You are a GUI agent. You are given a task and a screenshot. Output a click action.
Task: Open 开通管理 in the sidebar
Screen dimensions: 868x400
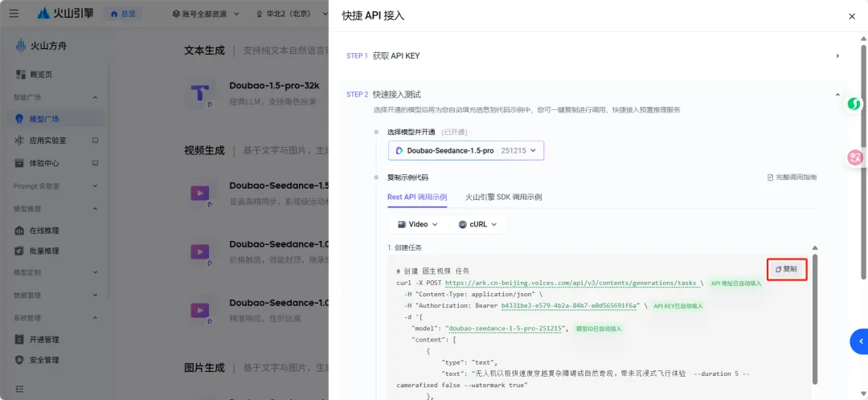pyautogui.click(x=44, y=339)
